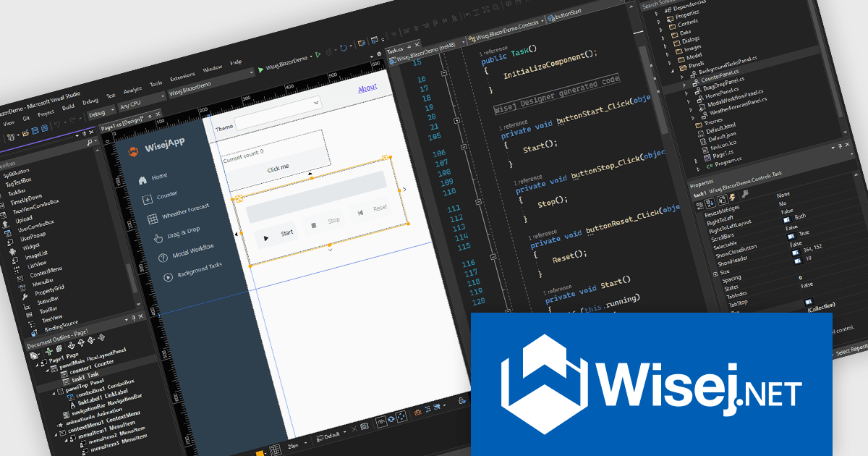Click the Reset button in the task panel
The image size is (868, 456).
tap(371, 209)
